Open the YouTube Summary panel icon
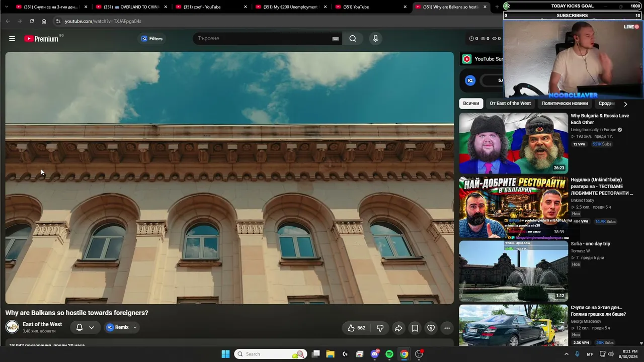This screenshot has height=362, width=644. [467, 59]
